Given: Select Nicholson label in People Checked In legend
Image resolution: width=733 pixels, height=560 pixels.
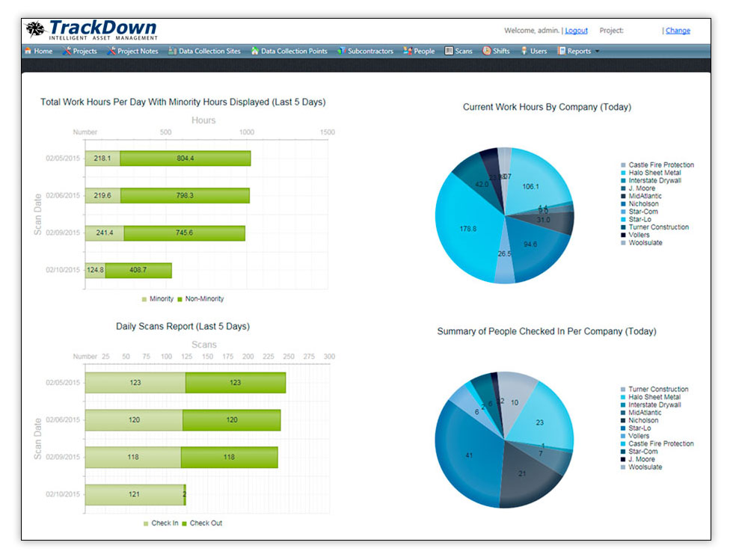Looking at the screenshot, I should coord(643,420).
